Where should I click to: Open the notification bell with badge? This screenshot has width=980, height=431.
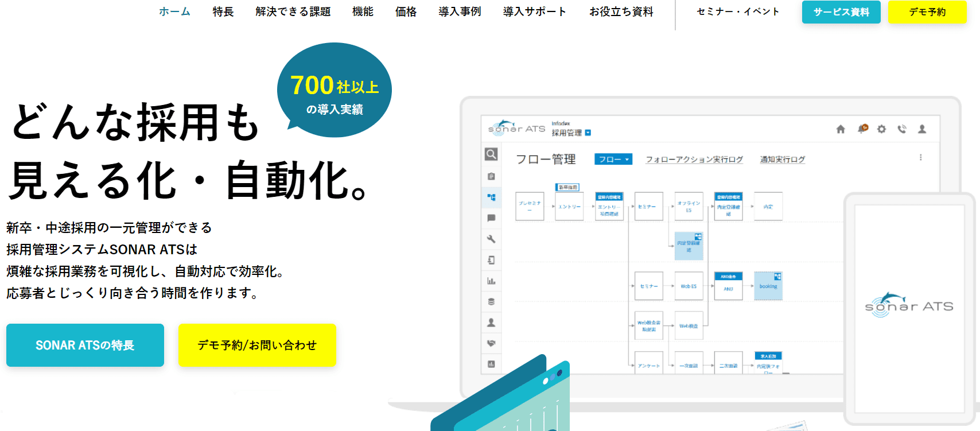862,129
